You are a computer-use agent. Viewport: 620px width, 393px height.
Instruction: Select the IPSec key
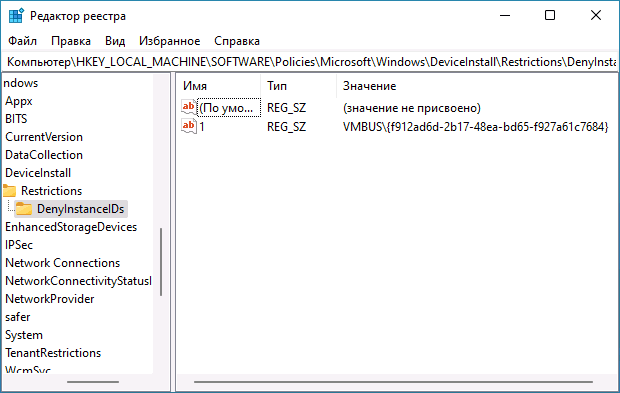(19, 245)
